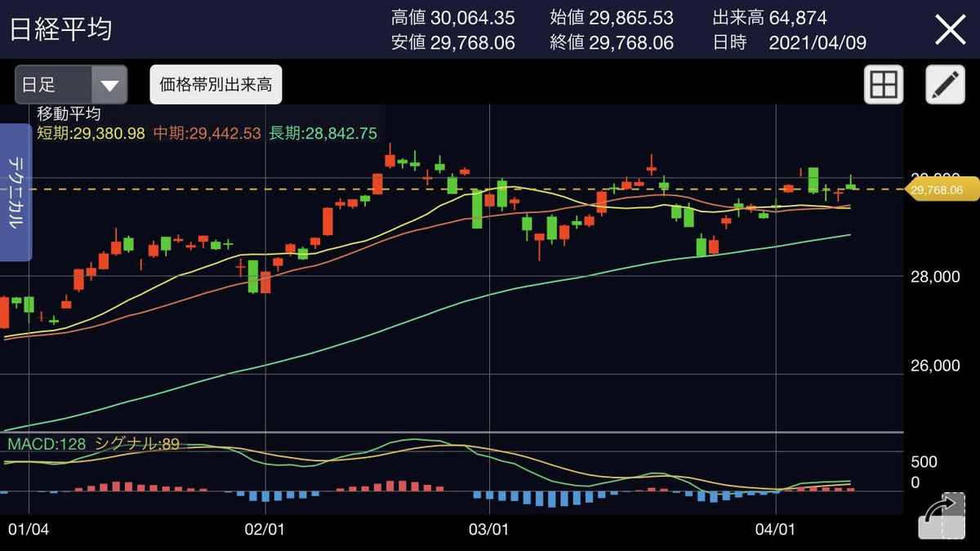Open the grid layout icon
The height and width of the screenshot is (551, 980).
(x=884, y=85)
